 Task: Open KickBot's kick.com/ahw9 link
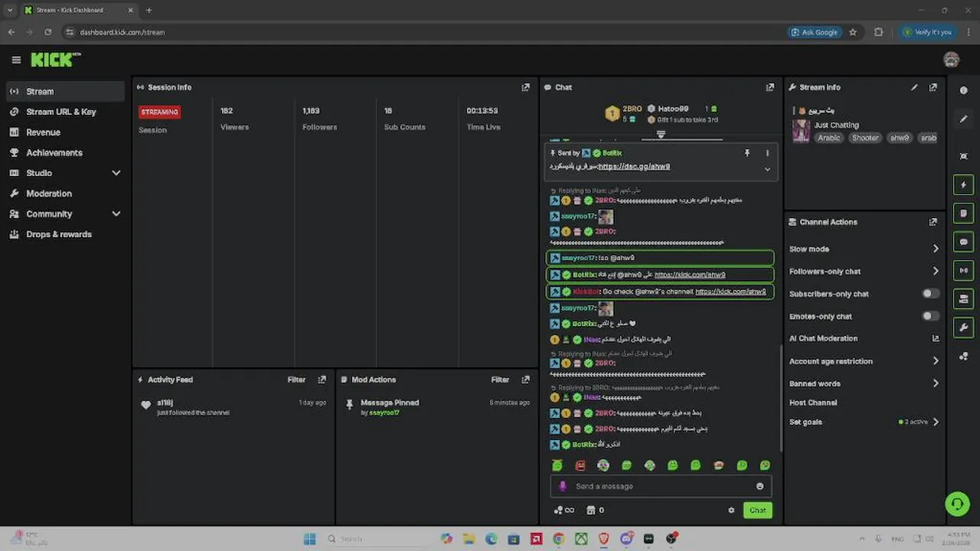click(730, 292)
